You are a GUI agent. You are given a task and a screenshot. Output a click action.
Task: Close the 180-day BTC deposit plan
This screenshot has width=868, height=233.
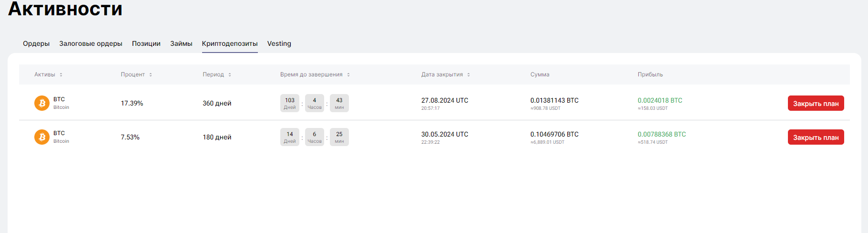(x=816, y=137)
